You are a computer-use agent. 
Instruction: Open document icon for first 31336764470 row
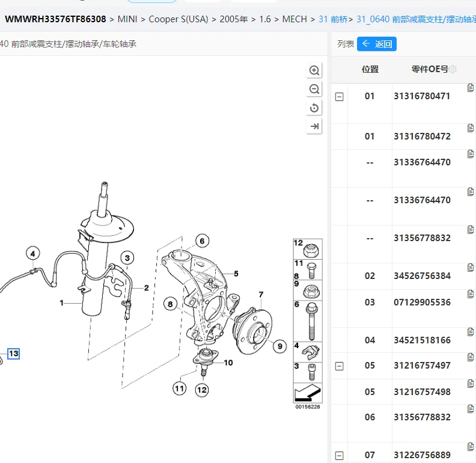coord(471,154)
